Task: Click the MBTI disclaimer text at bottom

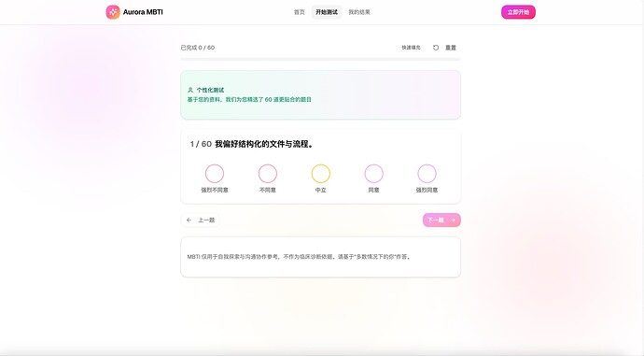Action: click(x=299, y=257)
